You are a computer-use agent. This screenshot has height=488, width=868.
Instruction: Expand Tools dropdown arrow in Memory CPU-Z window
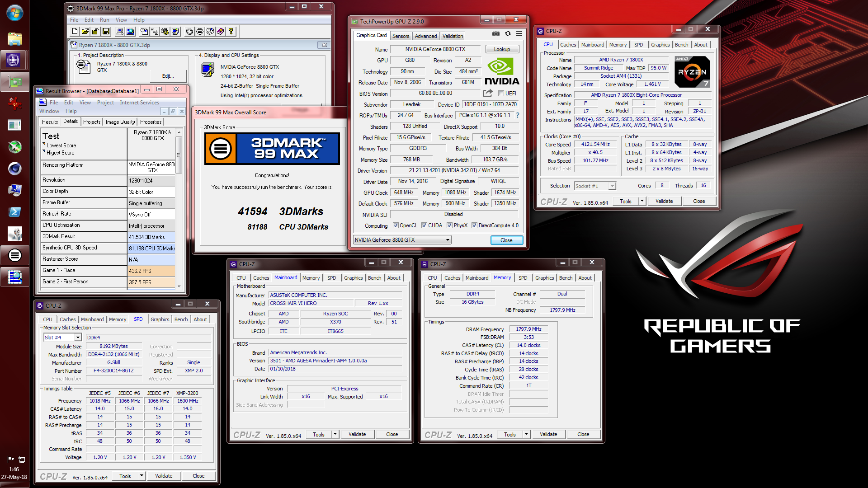[x=526, y=434]
